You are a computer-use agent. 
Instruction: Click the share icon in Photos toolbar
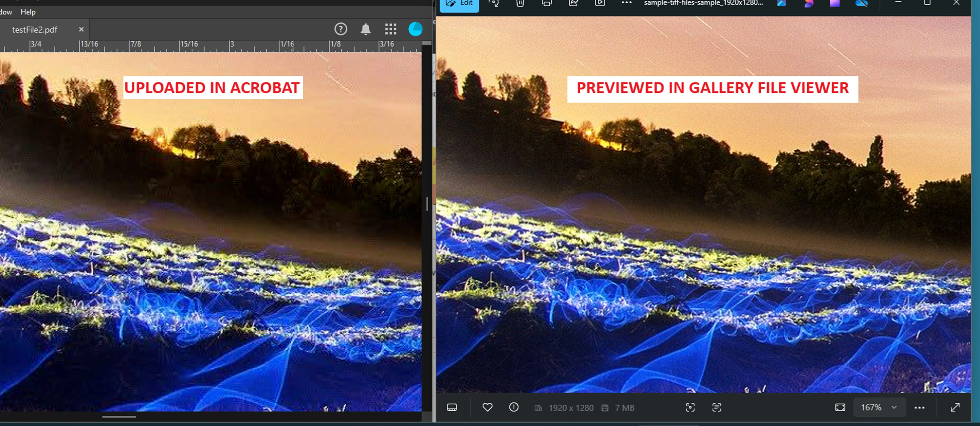pos(573,3)
